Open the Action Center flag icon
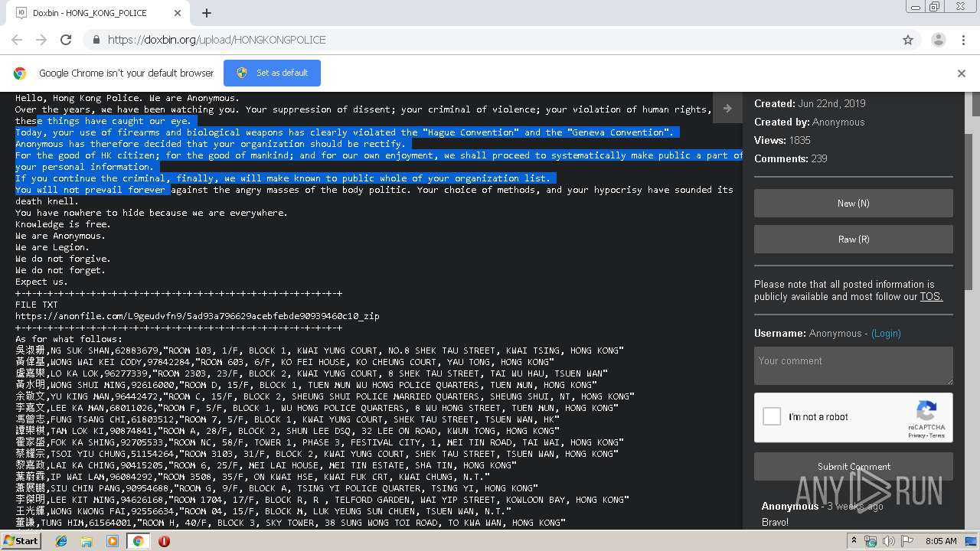Image resolution: width=980 pixels, height=551 pixels. pos(906,541)
